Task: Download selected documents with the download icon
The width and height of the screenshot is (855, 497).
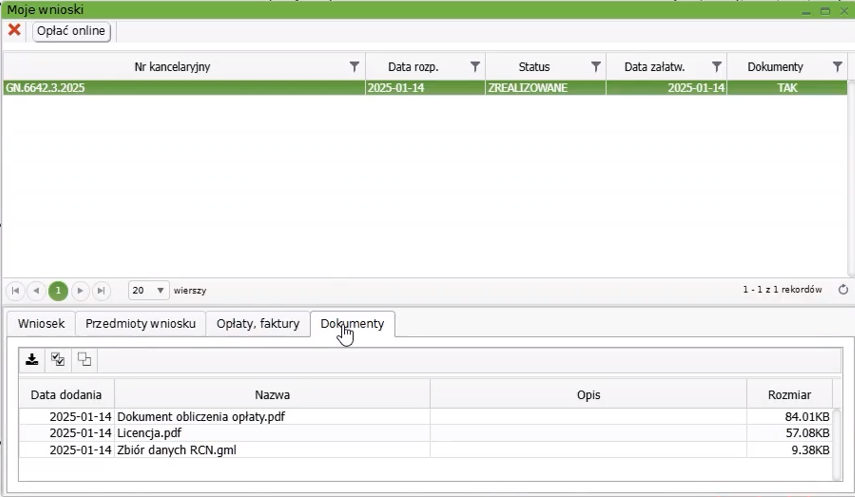Action: (32, 360)
